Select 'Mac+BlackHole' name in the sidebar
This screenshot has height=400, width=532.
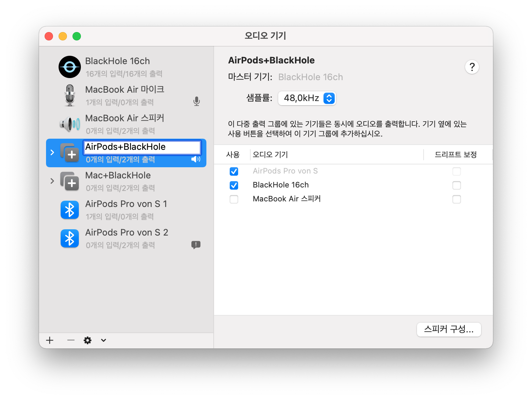click(x=118, y=175)
